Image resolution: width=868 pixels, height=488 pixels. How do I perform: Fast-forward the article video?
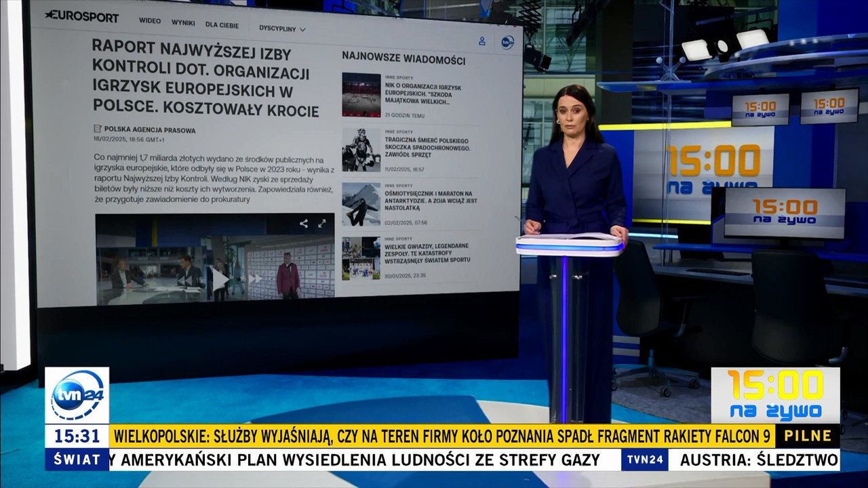click(x=256, y=278)
